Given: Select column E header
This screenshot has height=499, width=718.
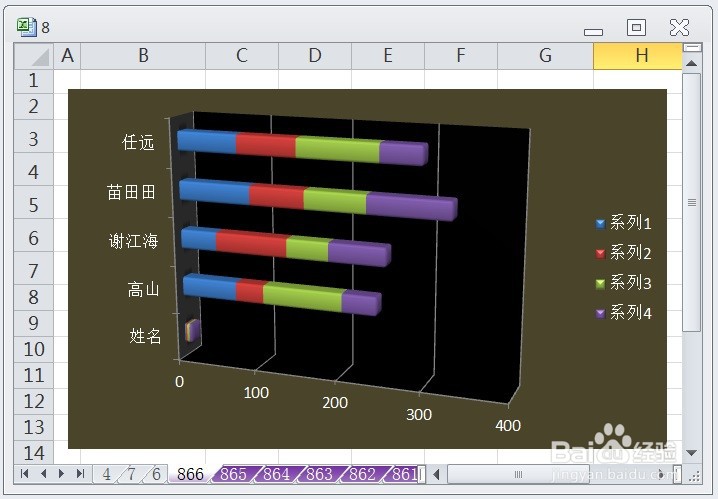Looking at the screenshot, I should [x=388, y=56].
